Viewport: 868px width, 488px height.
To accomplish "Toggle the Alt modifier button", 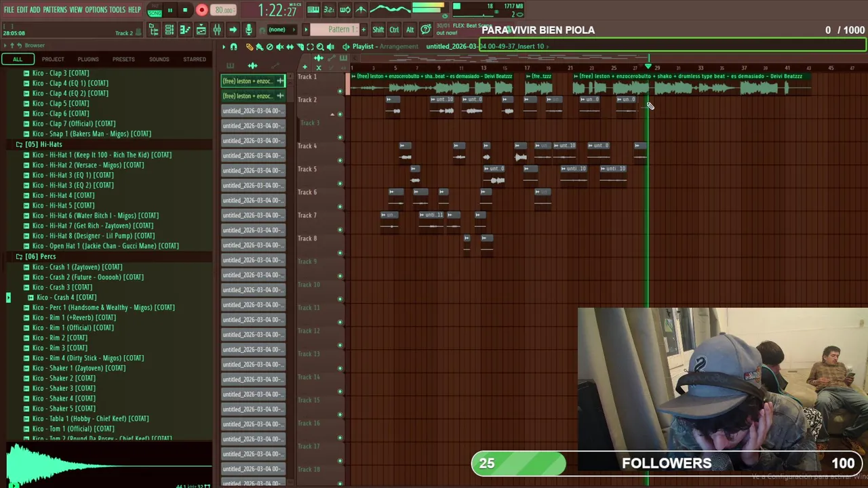I will pyautogui.click(x=410, y=30).
